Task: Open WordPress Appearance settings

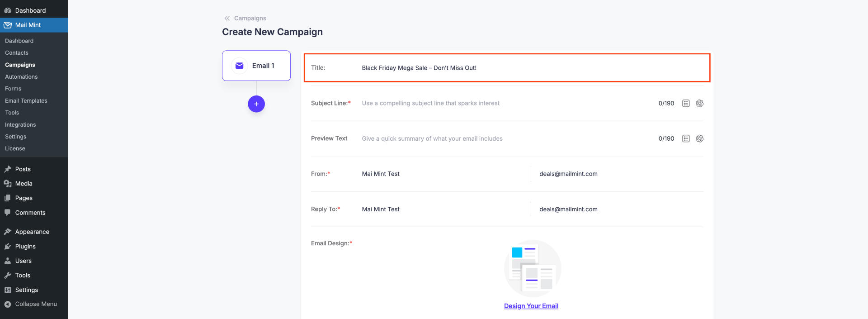Action: pos(32,231)
